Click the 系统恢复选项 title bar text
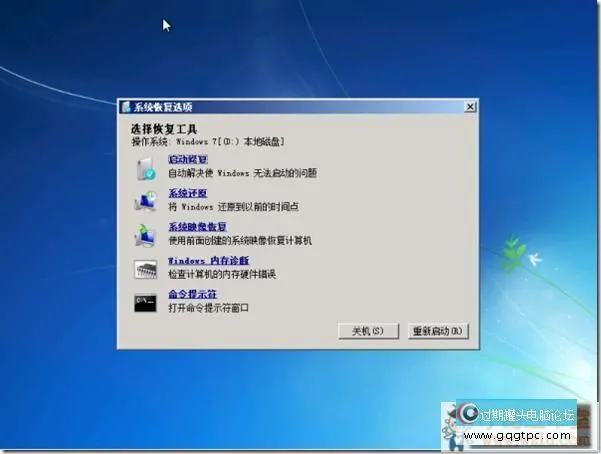 click(x=163, y=107)
